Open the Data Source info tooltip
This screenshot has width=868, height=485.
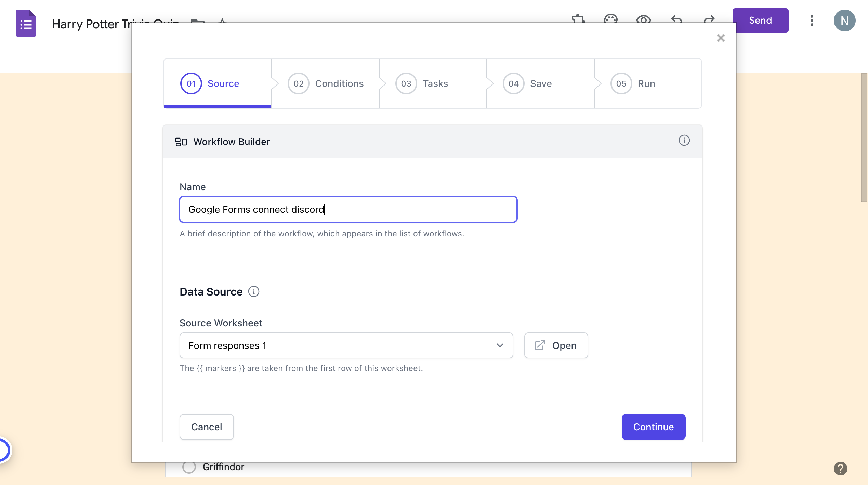[x=254, y=291]
